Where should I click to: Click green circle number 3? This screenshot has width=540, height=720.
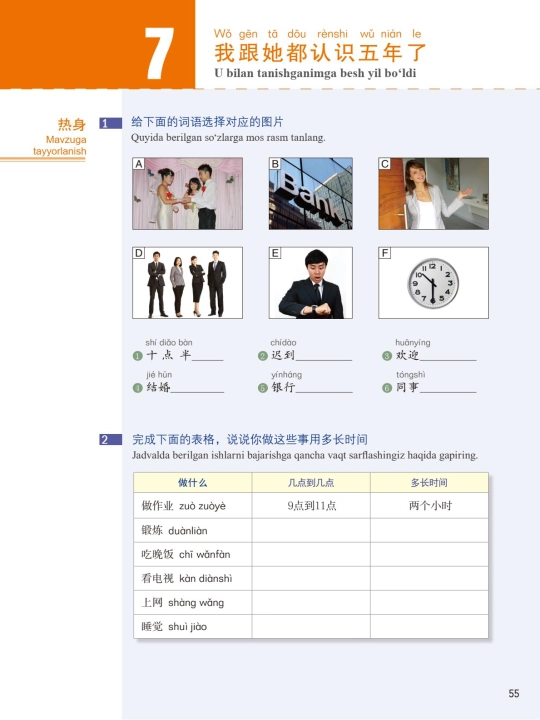(x=387, y=356)
